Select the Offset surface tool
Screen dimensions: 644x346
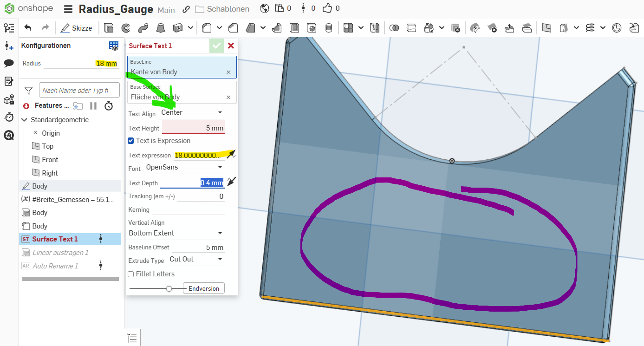tap(527, 28)
